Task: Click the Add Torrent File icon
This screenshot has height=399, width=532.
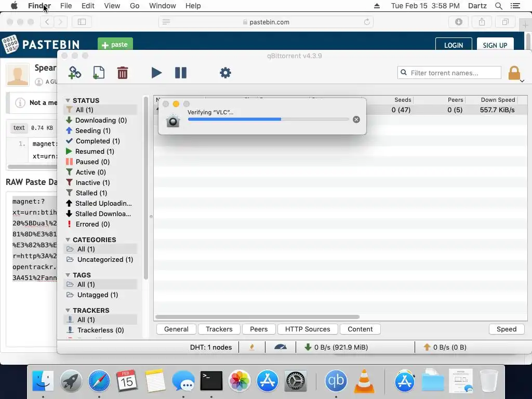Action: [98, 73]
